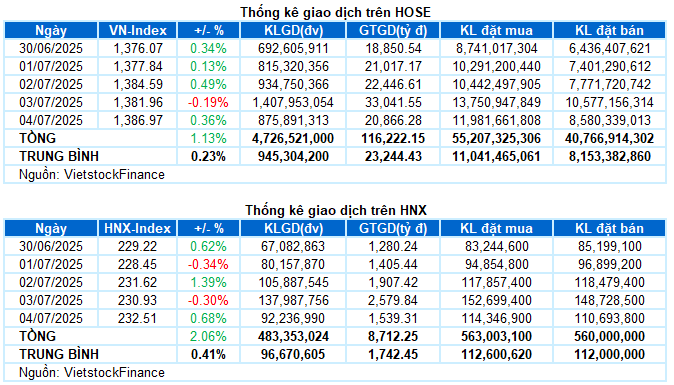674x385 pixels.
Task: Select HOSE date cell 03/07/2025
Action: pos(51,102)
